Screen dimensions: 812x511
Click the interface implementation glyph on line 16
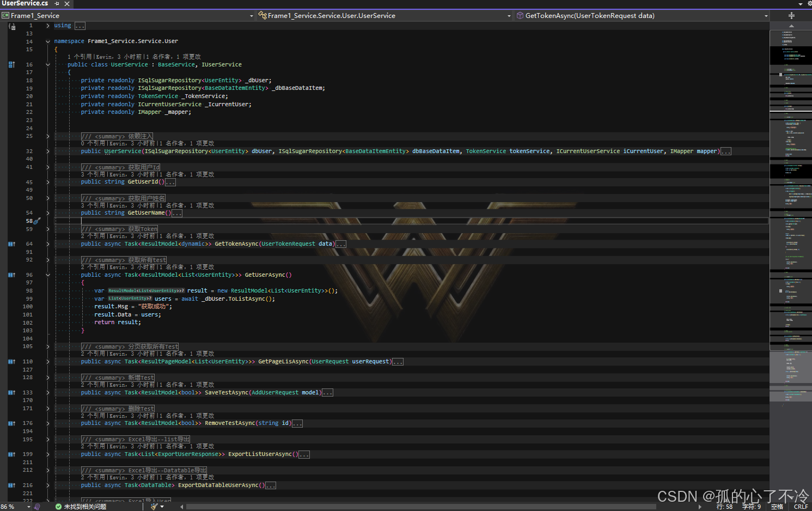point(11,65)
